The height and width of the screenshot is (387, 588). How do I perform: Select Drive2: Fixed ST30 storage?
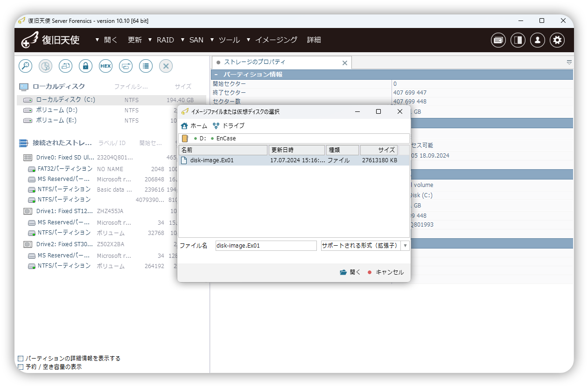(x=64, y=244)
